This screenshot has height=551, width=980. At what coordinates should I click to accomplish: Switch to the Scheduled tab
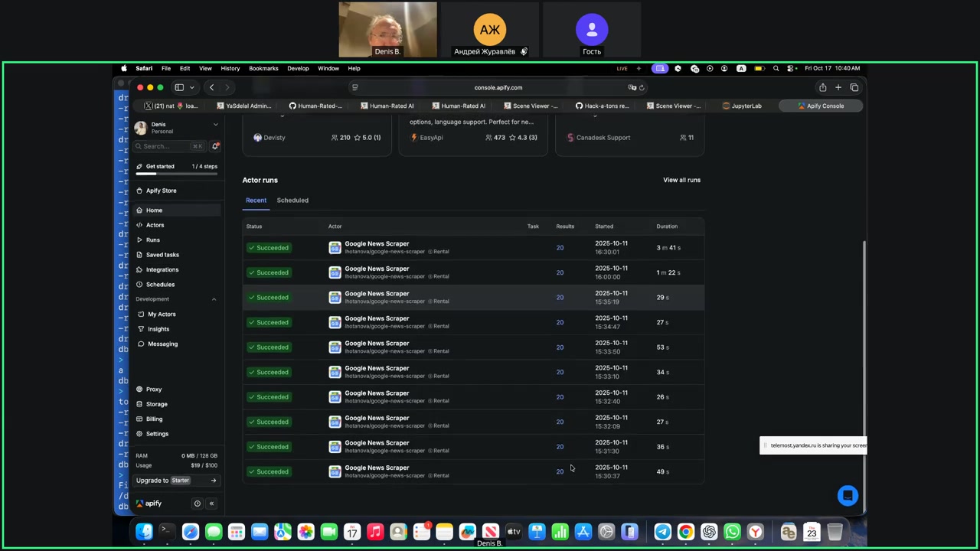pyautogui.click(x=292, y=201)
